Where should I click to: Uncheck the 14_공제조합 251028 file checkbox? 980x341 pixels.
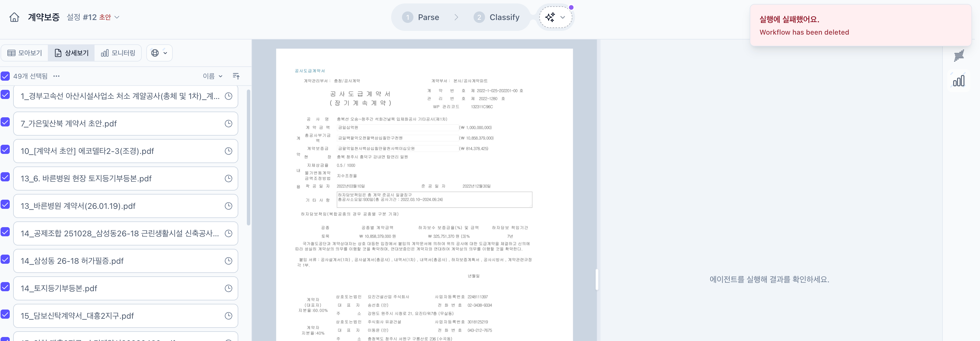point(5,231)
